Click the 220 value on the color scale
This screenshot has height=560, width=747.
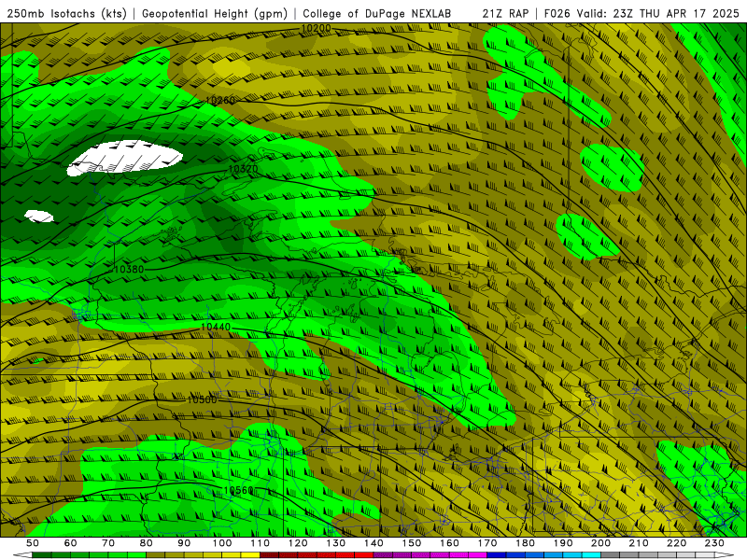pos(676,543)
